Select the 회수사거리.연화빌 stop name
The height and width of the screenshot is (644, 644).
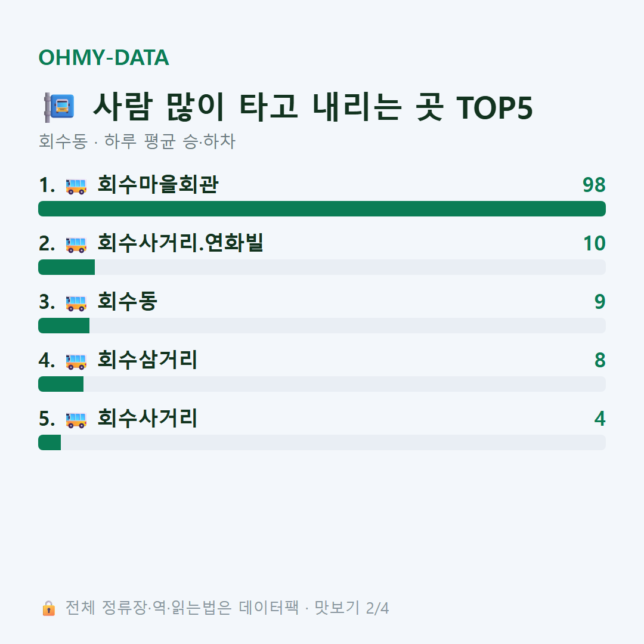(x=180, y=243)
